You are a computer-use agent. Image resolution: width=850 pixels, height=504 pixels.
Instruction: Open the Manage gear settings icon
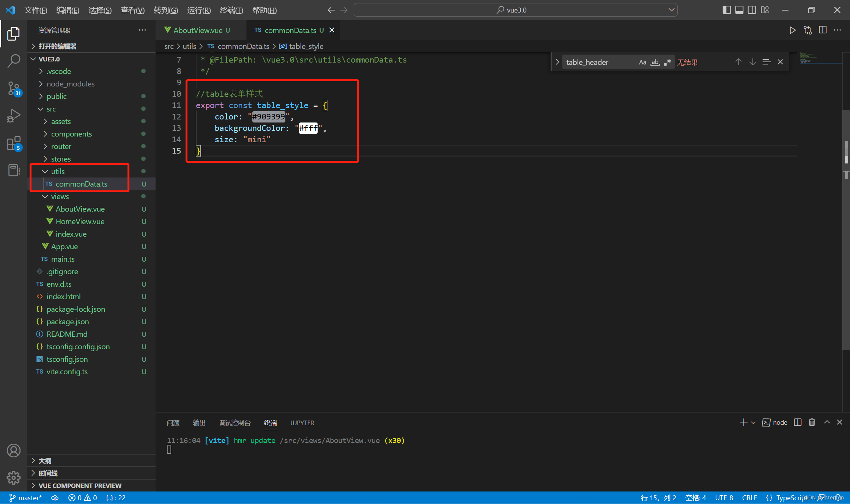14,477
